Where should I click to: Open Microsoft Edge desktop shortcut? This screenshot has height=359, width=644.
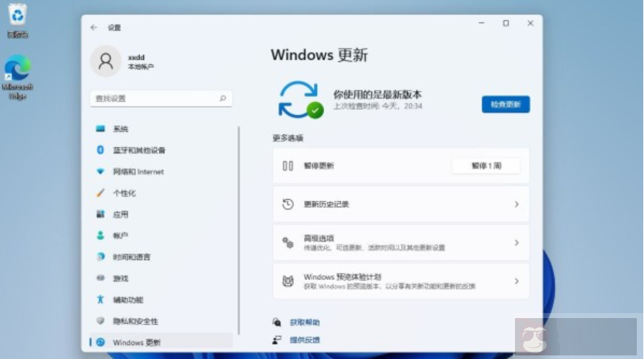(x=17, y=77)
